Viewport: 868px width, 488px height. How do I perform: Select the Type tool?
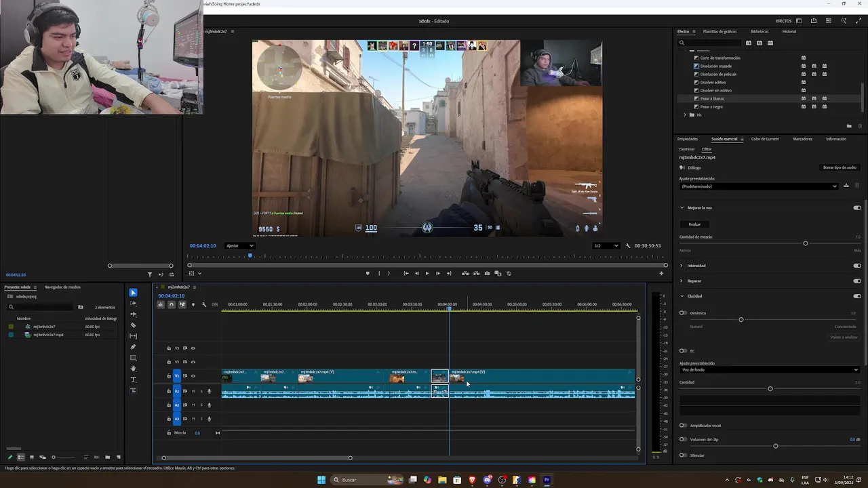coord(133,380)
